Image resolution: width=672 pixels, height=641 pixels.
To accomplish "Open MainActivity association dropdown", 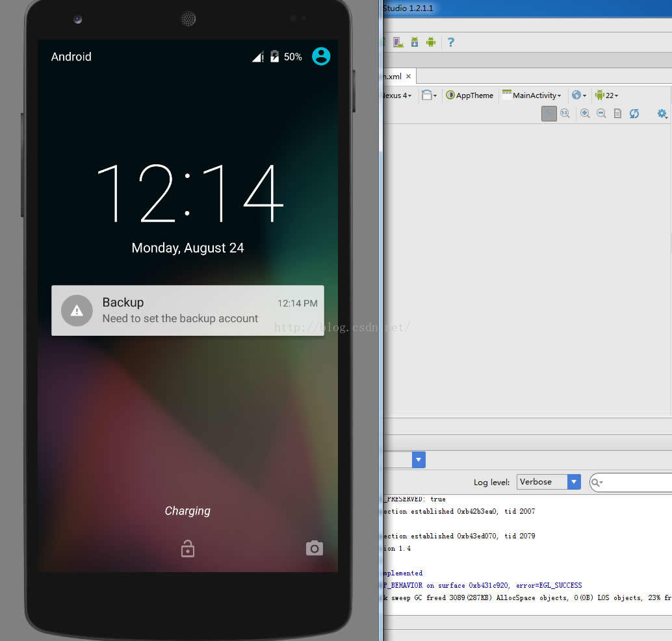I will 532,95.
